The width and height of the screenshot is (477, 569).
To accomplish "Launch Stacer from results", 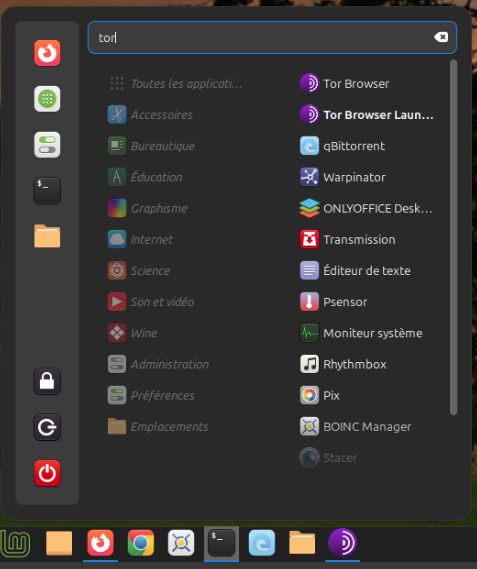I will point(328,458).
